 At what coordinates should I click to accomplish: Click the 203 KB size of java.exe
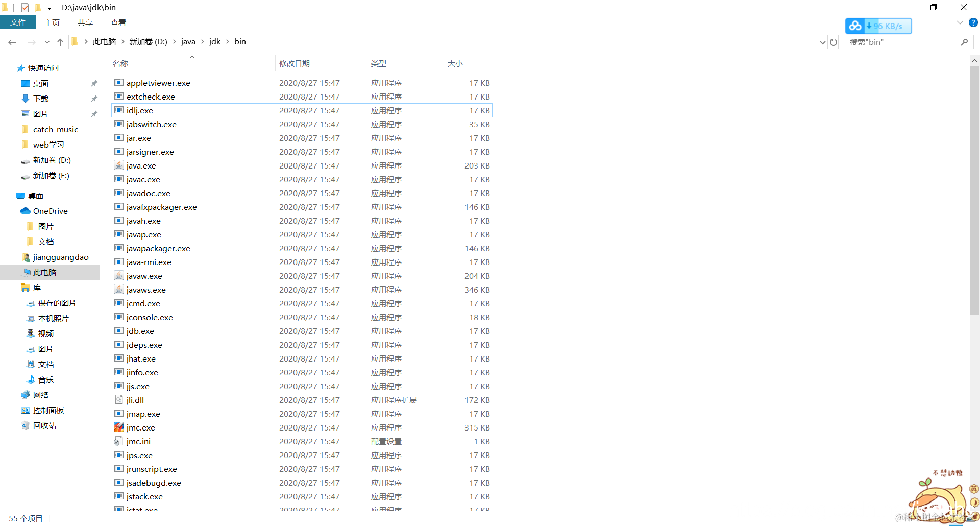click(477, 165)
